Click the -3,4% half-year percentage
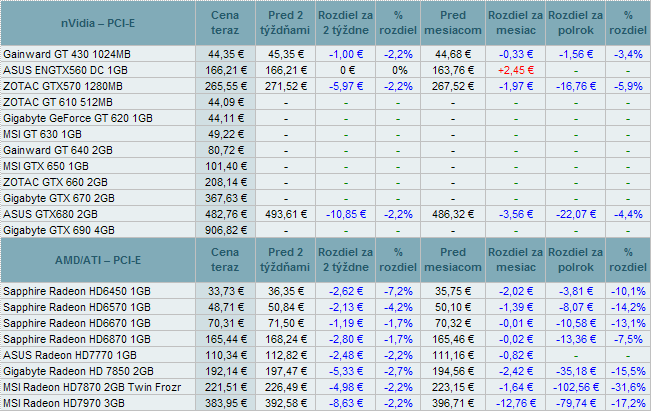Viewport: 651px width, 411px height. [628, 54]
